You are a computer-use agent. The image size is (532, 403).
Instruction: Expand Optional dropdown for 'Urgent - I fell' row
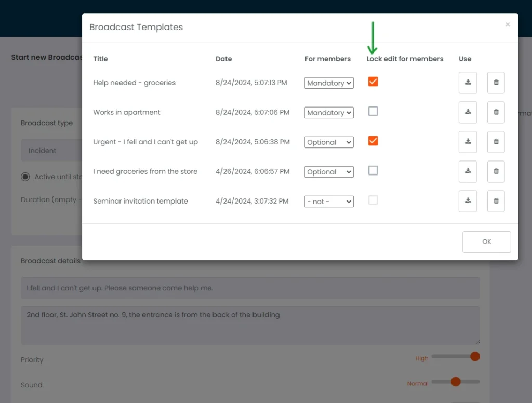point(329,142)
